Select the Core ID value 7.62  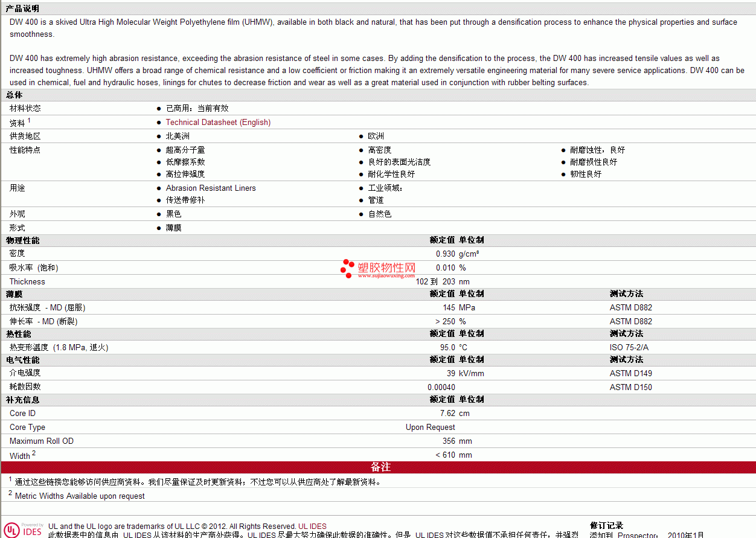click(447, 413)
